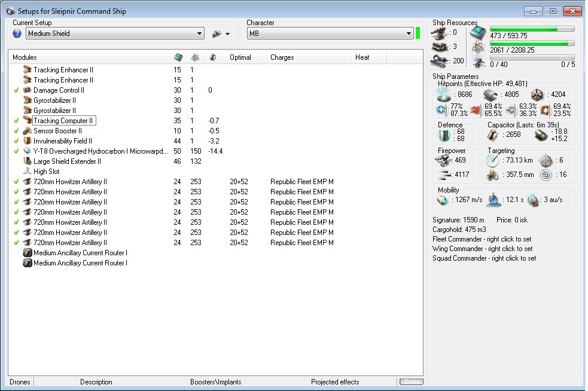Click the powergrid column header icon
The width and height of the screenshot is (588, 391).
point(195,57)
